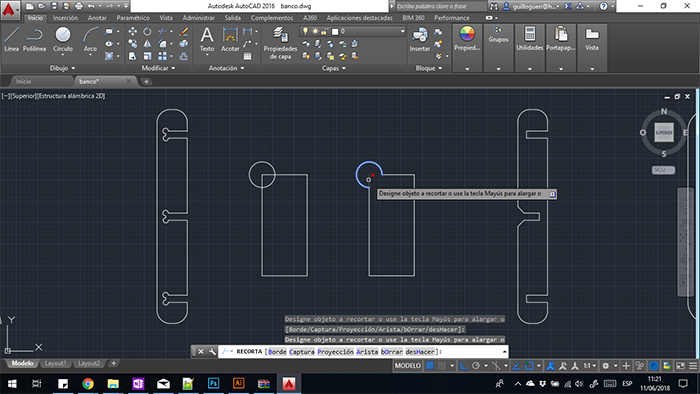
Task: Expand the Dibujo panel
Action: 62,68
